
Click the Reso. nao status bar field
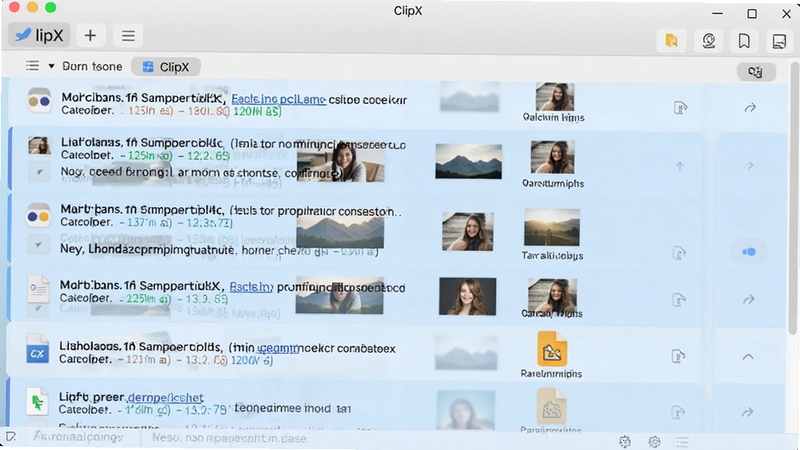tap(230, 438)
